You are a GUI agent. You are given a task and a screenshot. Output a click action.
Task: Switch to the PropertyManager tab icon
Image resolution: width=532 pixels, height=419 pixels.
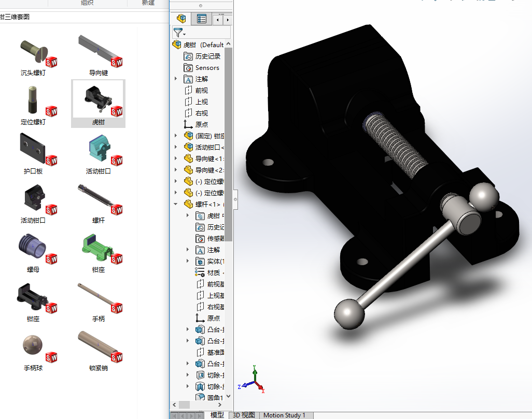pos(202,19)
